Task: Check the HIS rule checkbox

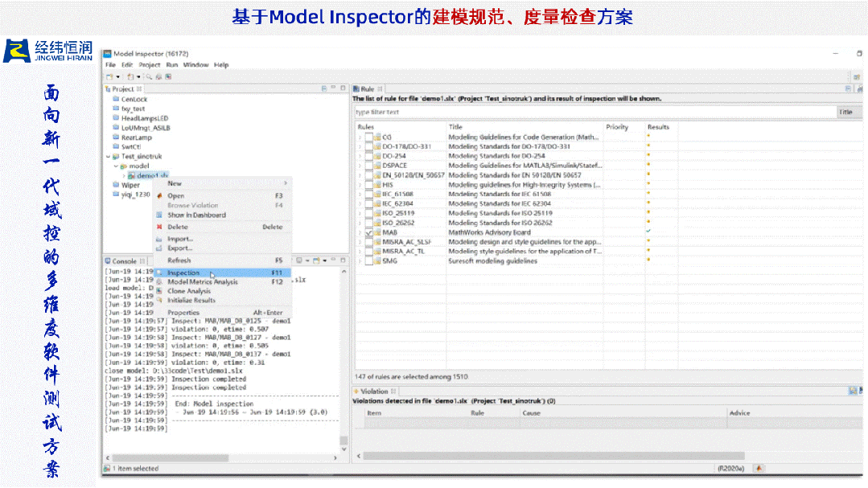Action: (x=368, y=185)
